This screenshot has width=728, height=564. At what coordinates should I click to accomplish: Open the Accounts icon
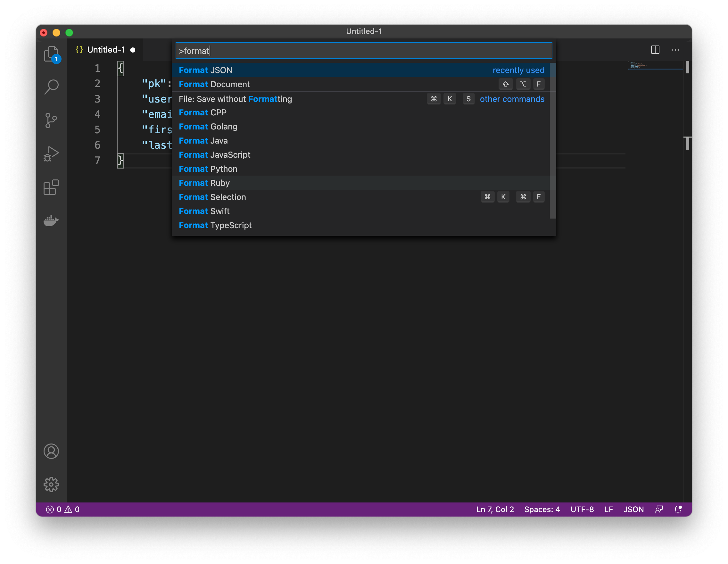51,451
